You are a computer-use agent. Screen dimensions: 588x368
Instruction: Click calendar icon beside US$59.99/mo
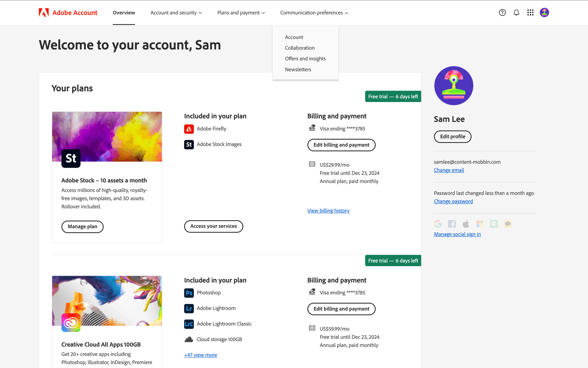tap(312, 328)
